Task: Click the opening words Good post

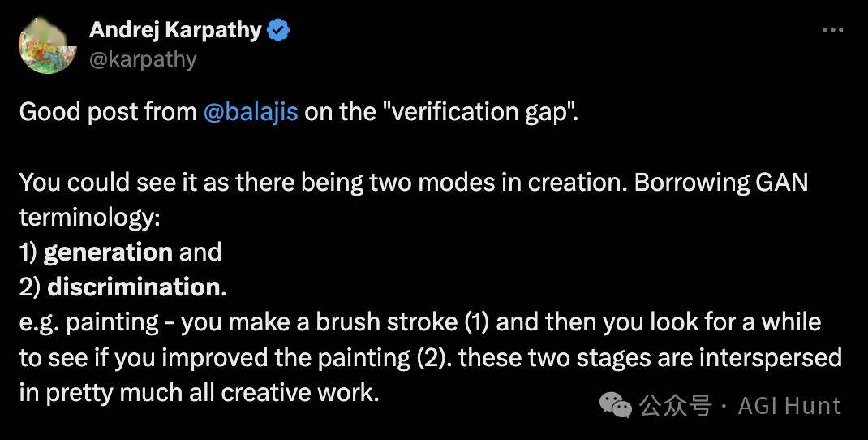Action: tap(78, 113)
